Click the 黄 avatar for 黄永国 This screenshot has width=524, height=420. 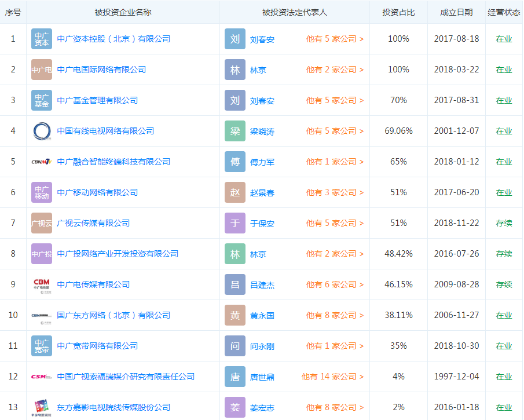point(235,315)
